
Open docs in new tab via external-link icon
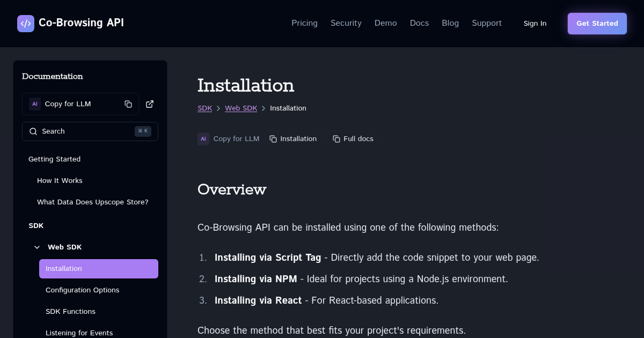[x=150, y=104]
